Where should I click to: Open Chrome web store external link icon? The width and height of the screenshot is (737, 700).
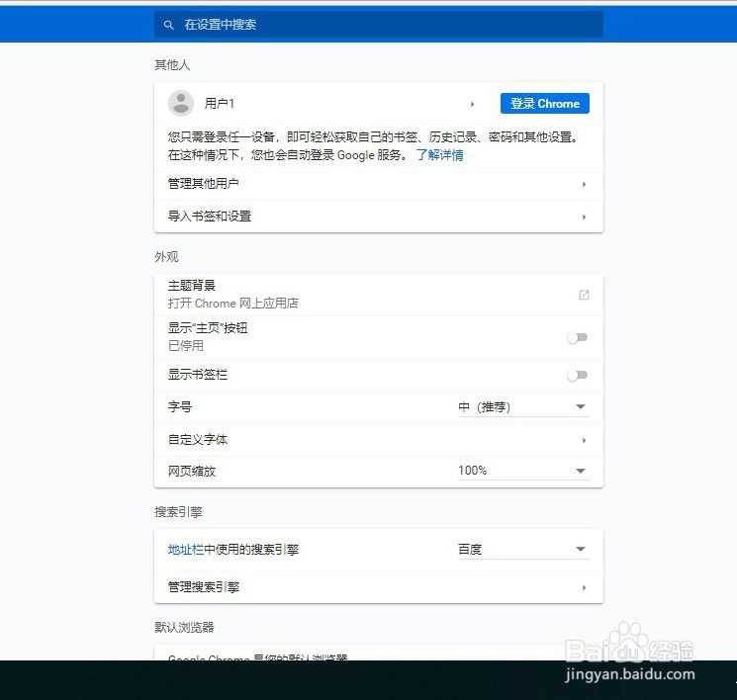pos(584,295)
